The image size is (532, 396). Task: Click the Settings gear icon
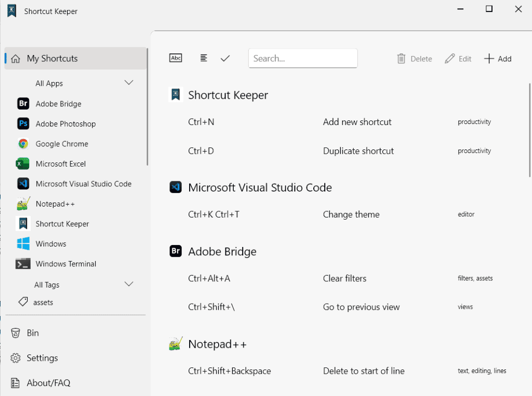(x=15, y=358)
